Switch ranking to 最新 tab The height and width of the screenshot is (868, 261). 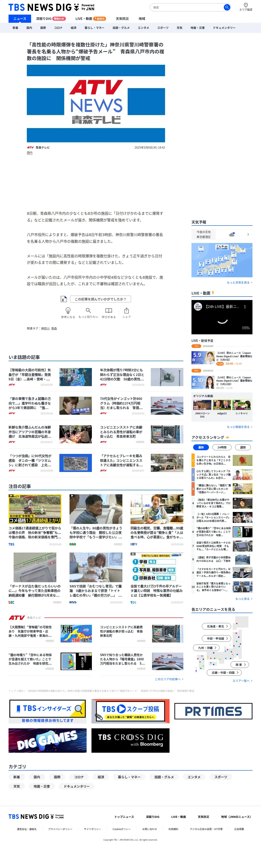(x=201, y=447)
